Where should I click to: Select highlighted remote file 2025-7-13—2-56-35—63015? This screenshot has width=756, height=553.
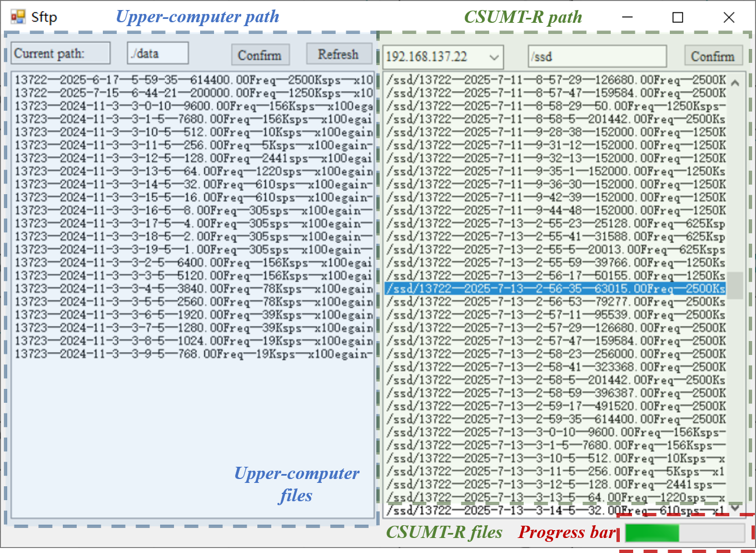click(555, 289)
